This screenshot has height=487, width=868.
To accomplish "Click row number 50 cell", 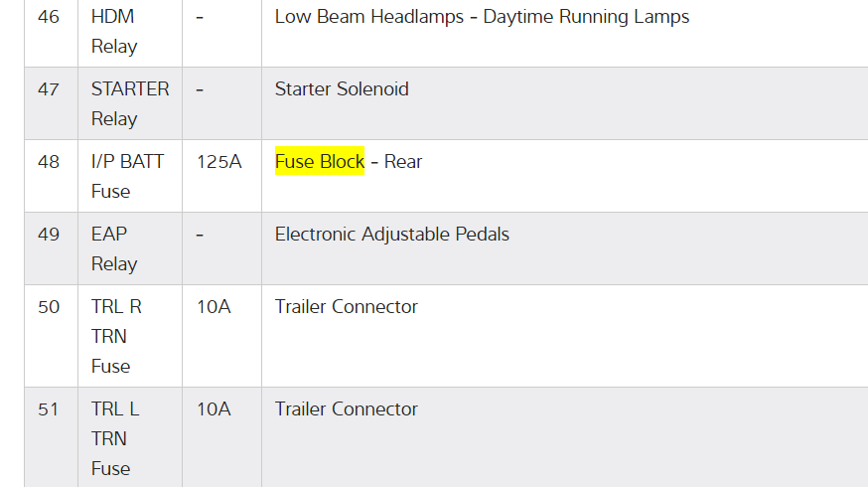I will [x=49, y=306].
